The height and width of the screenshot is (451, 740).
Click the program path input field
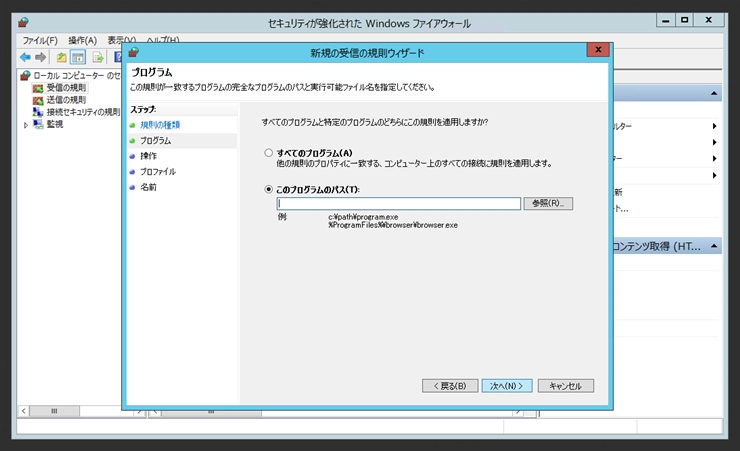pos(399,203)
